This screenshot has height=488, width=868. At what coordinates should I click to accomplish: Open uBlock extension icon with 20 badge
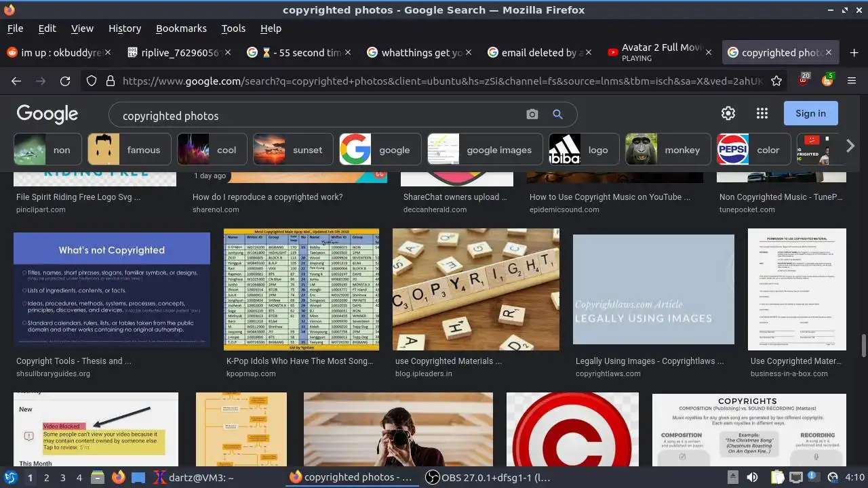804,80
